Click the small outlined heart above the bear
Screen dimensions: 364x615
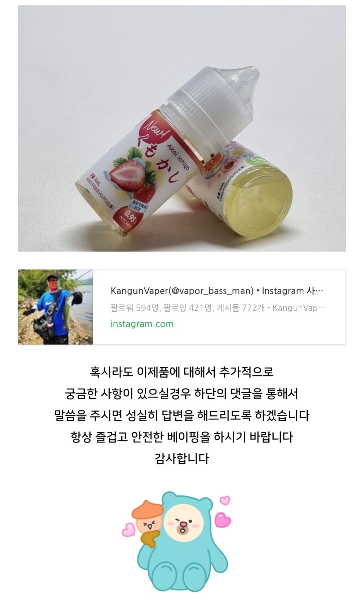pos(225,500)
